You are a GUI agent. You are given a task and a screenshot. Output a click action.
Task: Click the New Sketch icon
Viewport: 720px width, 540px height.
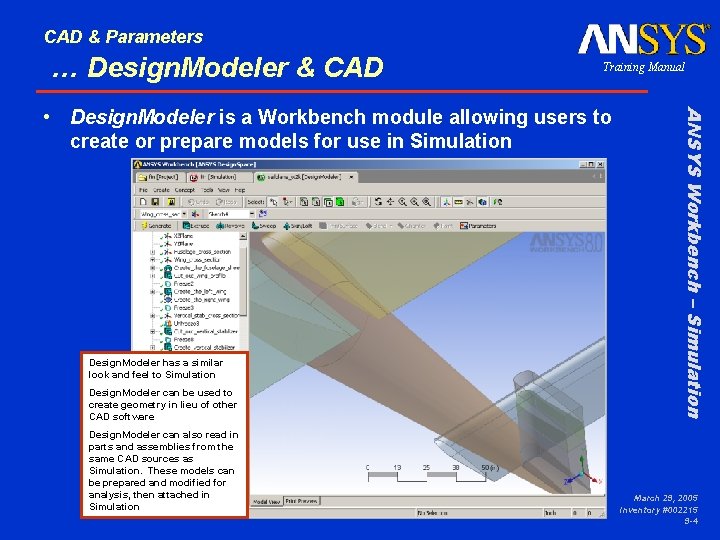coord(263,214)
